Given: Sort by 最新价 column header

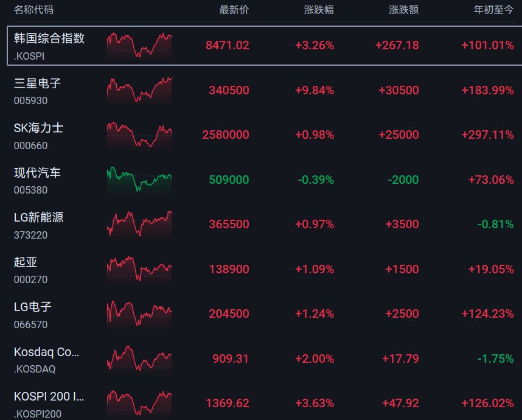Looking at the screenshot, I should click(234, 10).
